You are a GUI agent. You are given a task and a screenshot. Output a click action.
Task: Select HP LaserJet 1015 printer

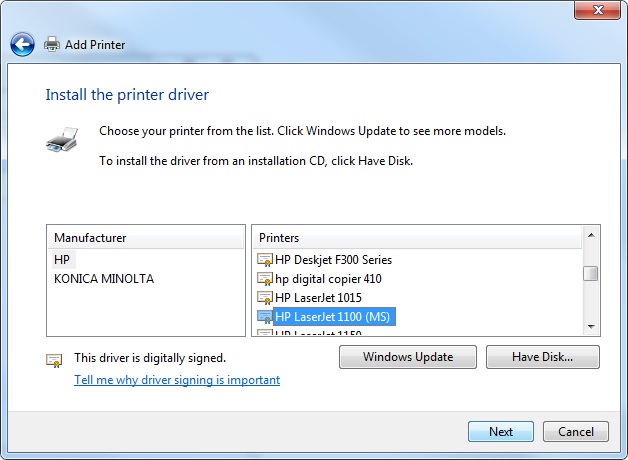click(x=318, y=297)
